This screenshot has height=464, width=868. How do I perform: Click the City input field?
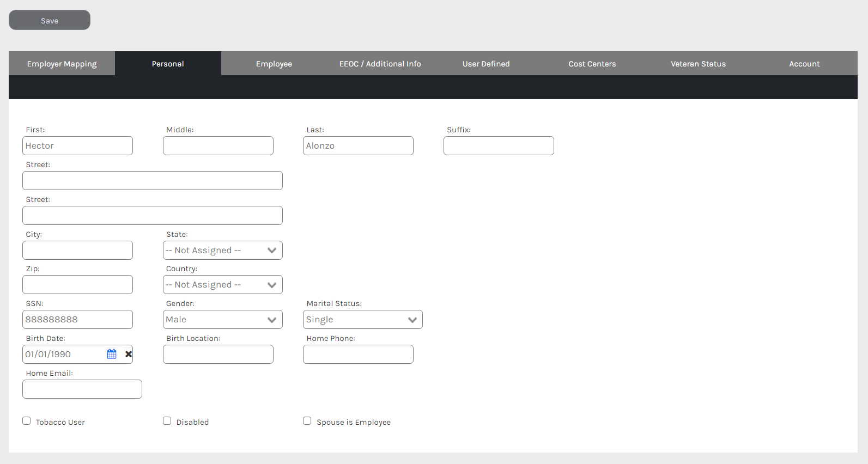pyautogui.click(x=77, y=250)
